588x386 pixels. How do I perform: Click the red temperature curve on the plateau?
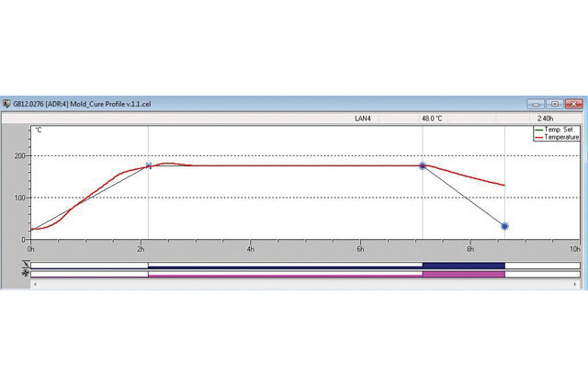(300, 165)
